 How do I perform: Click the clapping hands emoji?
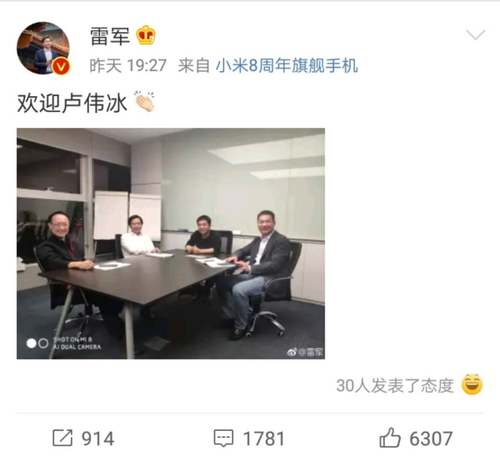[x=145, y=101]
